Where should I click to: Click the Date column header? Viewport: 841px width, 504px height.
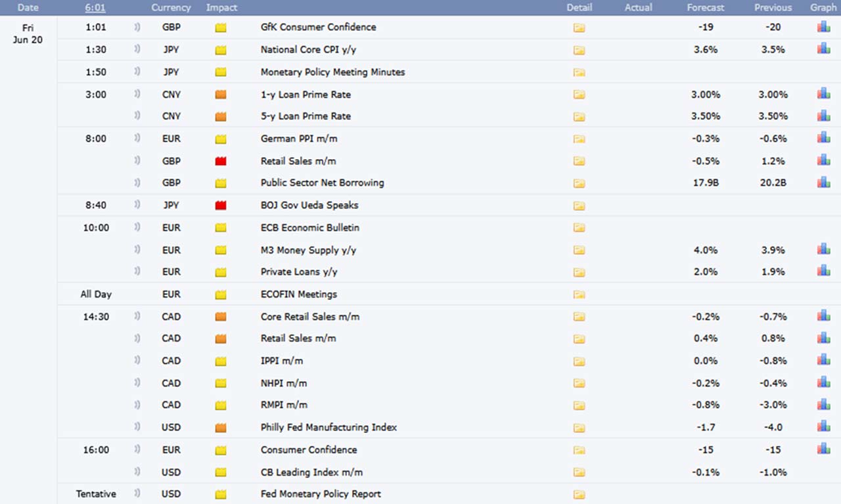28,8
